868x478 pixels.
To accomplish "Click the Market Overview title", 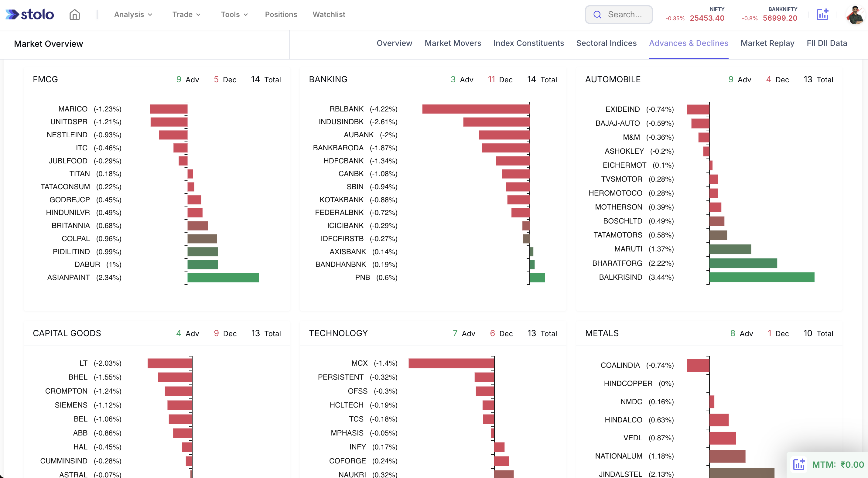I will pyautogui.click(x=49, y=44).
